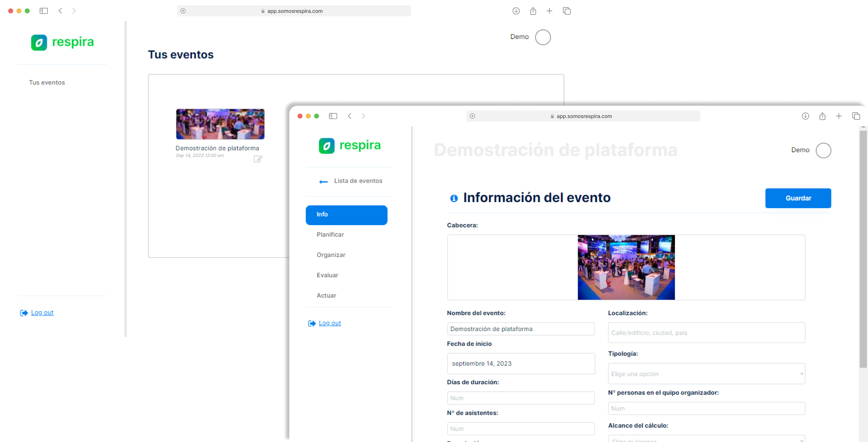Open the Alcance del cálculo dropdown
868x442 pixels.
[x=706, y=439]
